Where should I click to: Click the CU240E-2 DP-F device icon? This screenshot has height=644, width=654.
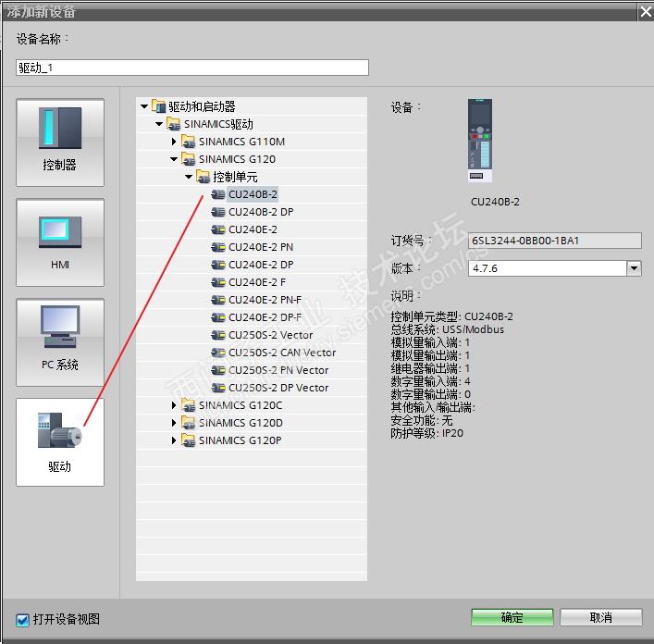tap(218, 317)
